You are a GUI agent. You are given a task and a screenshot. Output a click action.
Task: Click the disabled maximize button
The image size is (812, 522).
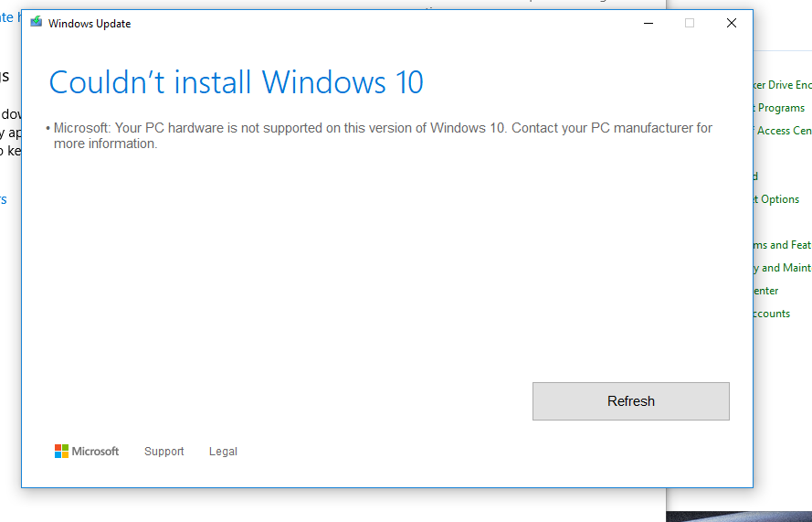tap(690, 23)
